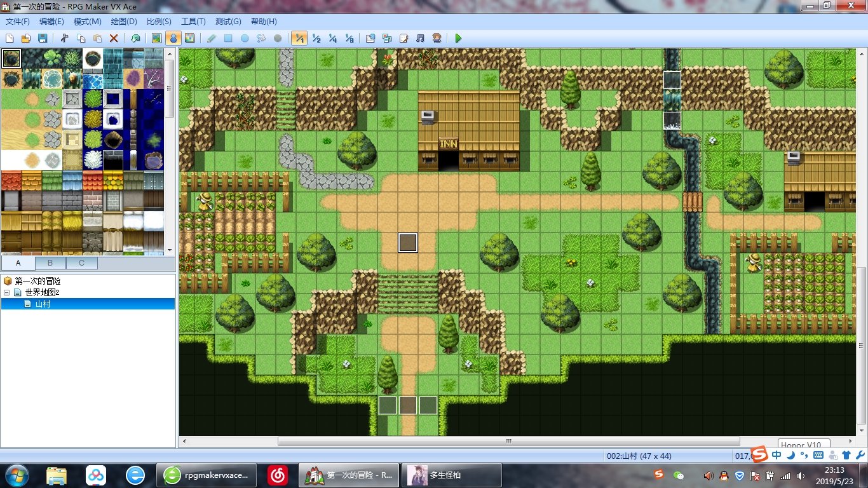This screenshot has height=488, width=868.
Task: Select the Rectangle drawing tool
Action: pyautogui.click(x=228, y=38)
